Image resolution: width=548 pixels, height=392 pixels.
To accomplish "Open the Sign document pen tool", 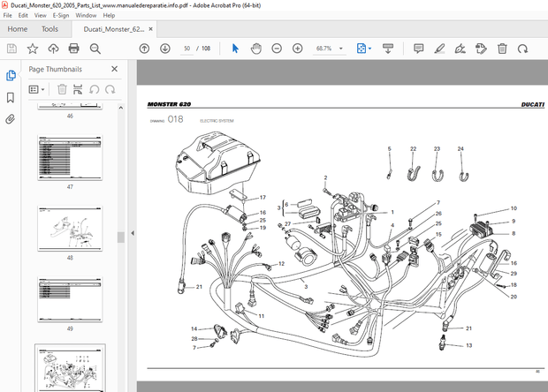I will 460,49.
